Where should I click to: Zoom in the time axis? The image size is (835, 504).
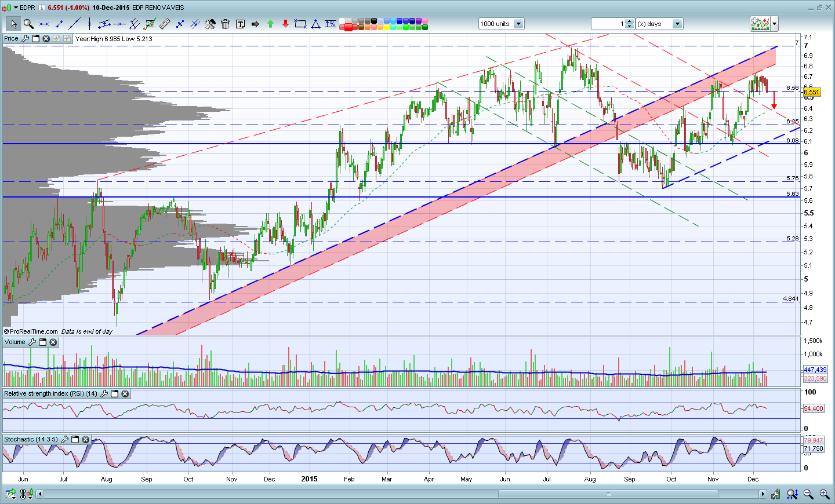point(824,494)
